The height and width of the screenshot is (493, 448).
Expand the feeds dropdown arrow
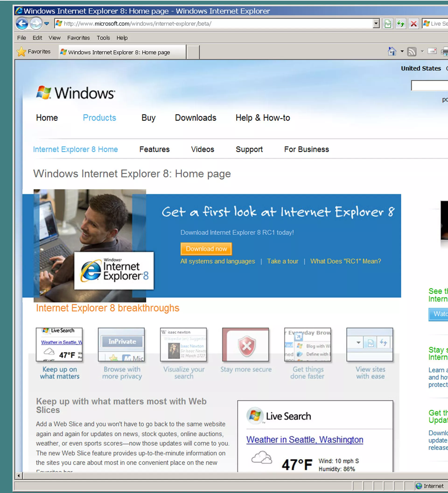click(x=422, y=51)
